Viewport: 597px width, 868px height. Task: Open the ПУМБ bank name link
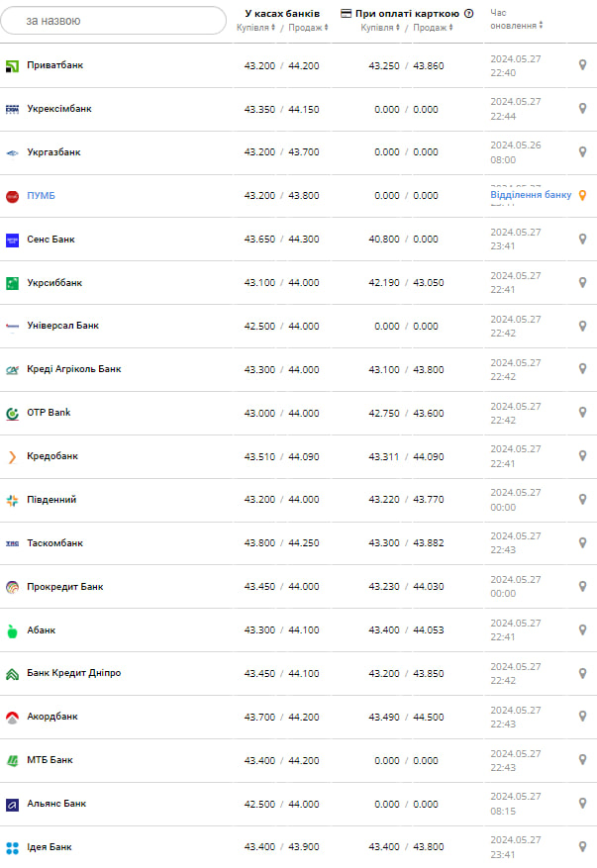[42, 196]
